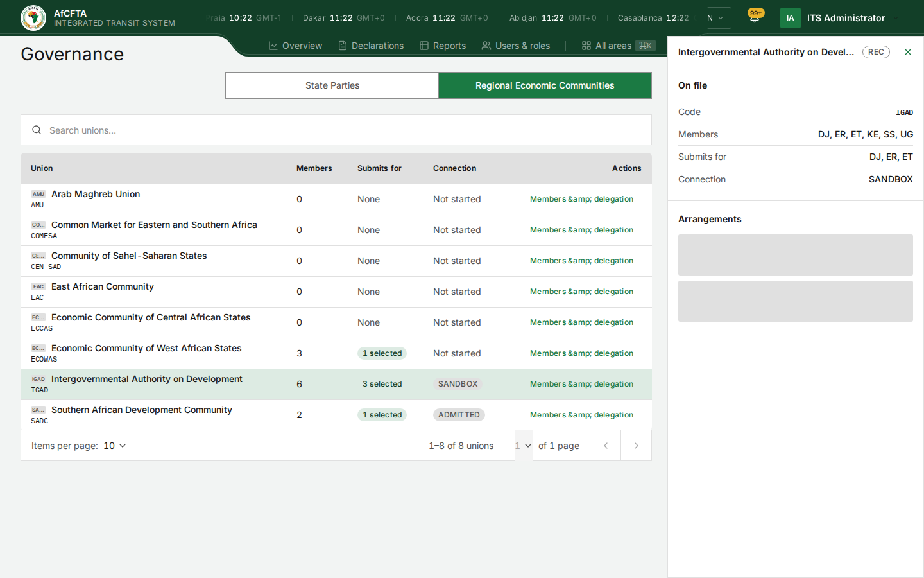Open the notifications bell with 99+ badge
The width and height of the screenshot is (924, 578).
pos(755,17)
